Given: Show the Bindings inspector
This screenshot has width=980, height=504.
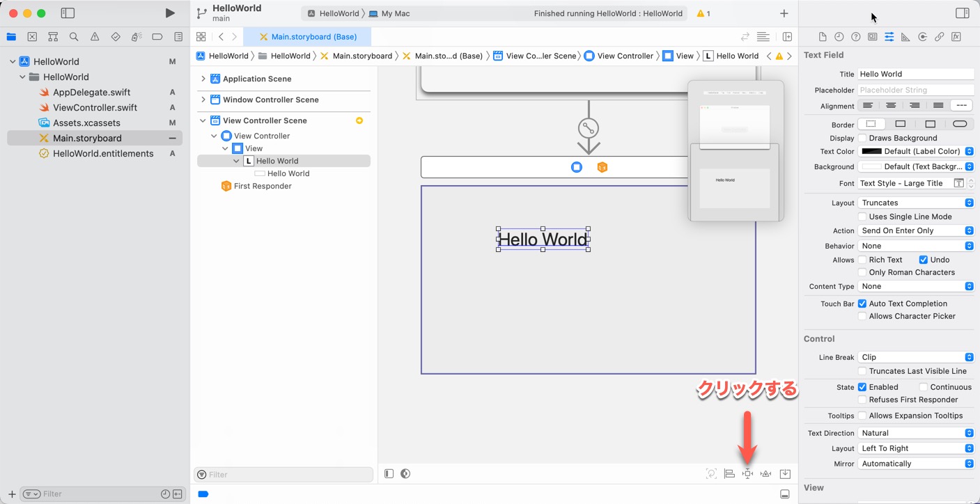Looking at the screenshot, I should click(940, 37).
